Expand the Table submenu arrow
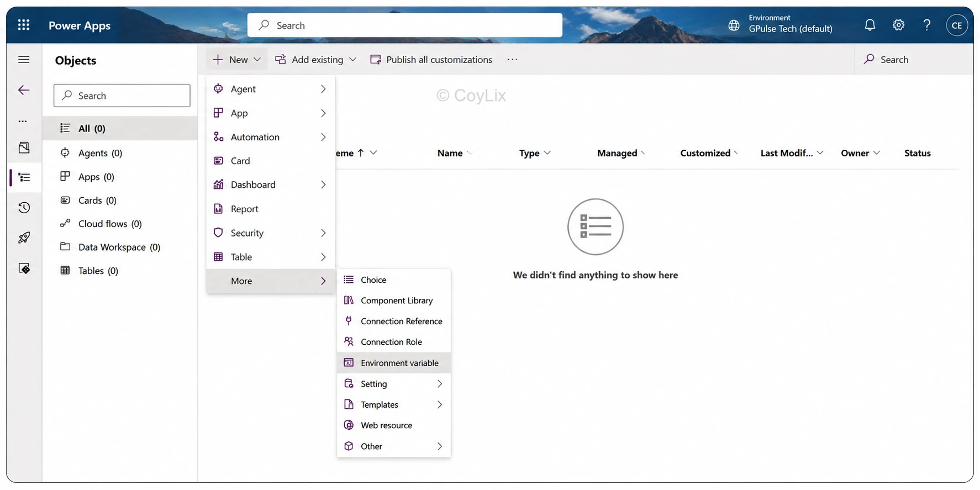 pyautogui.click(x=323, y=257)
